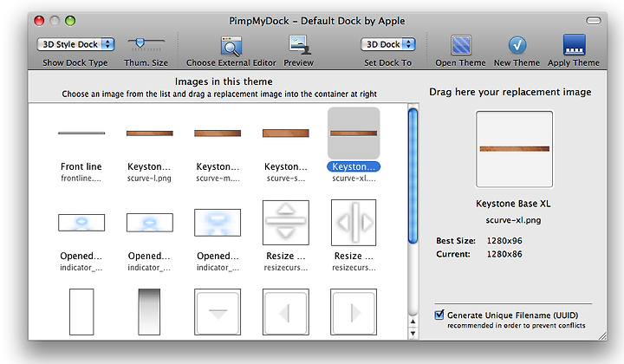The height and width of the screenshot is (364, 624).
Task: Click the 'scurve-xl.png' filename in right panel
Action: coord(513,220)
